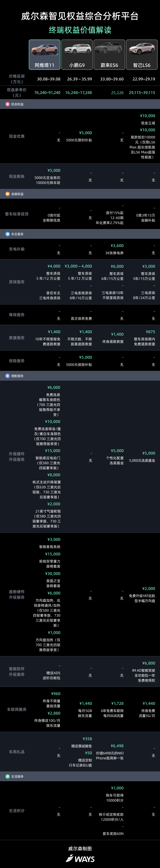160x868 pixels.
Task: Click the white 小鹏G9 car image
Action: [77, 50]
